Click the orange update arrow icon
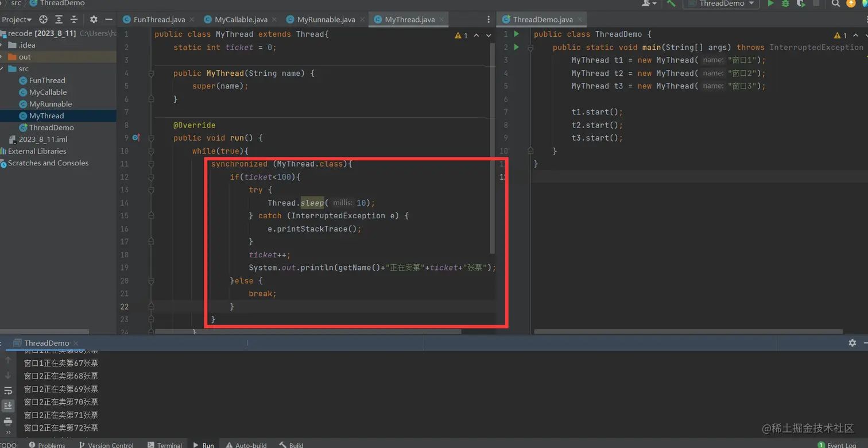Screen dimensions: 868x448 (851, 3)
